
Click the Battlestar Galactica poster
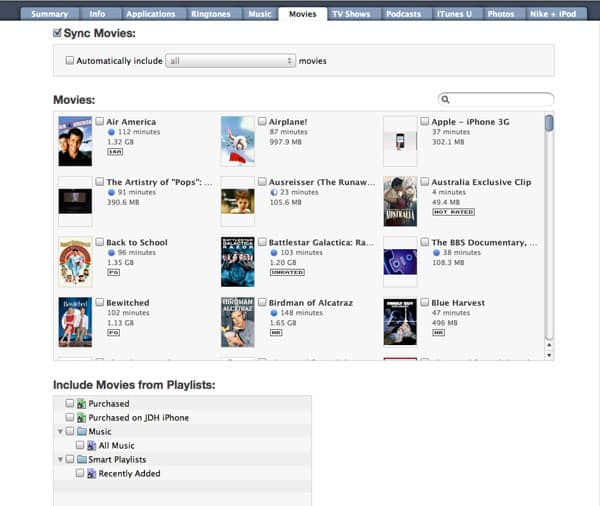[x=238, y=262]
